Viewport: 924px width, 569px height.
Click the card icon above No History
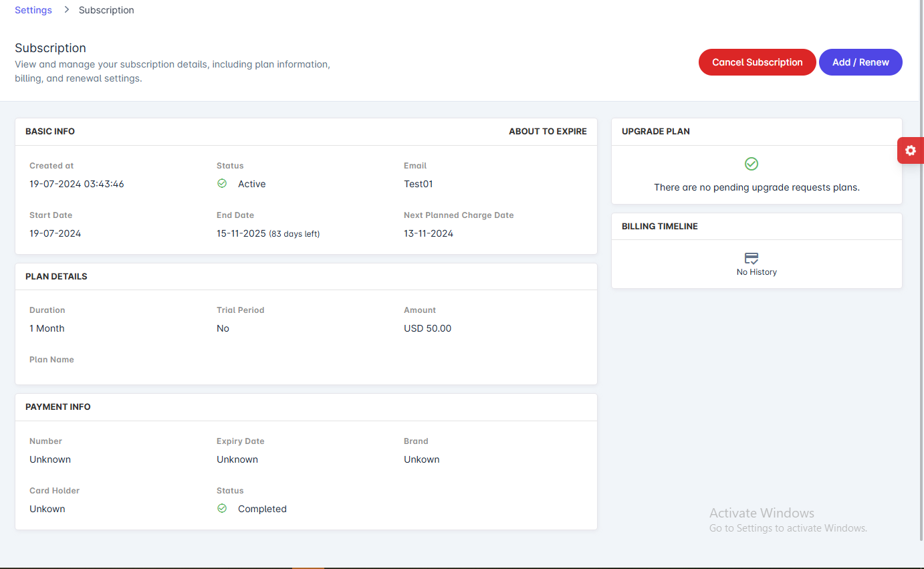coord(752,258)
